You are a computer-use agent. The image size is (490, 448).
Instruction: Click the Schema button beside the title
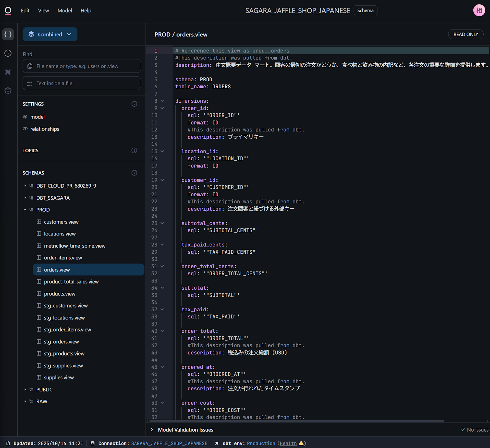[365, 11]
